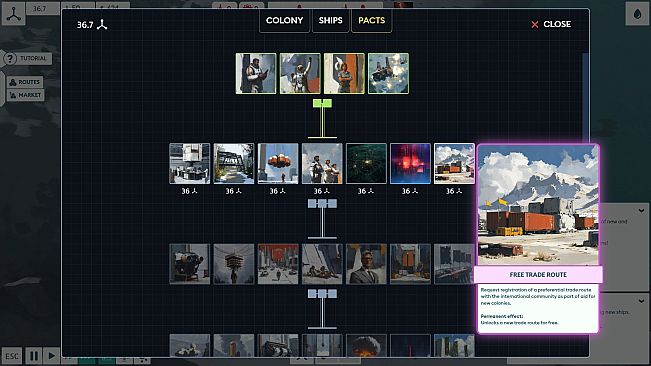Viewport: 651px width, 366px height.
Task: Resume game with the play button
Action: [x=51, y=356]
